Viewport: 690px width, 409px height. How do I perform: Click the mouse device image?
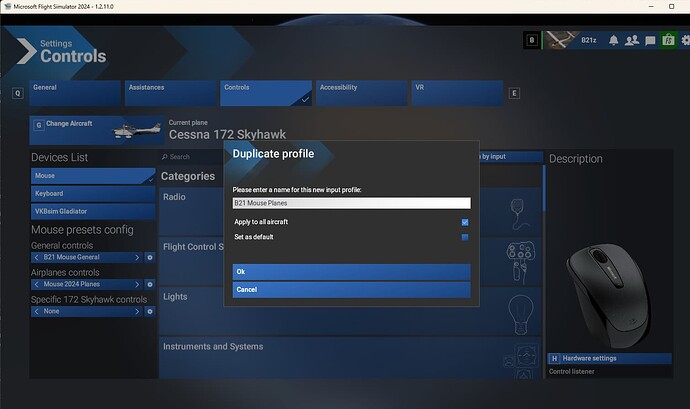(x=609, y=295)
